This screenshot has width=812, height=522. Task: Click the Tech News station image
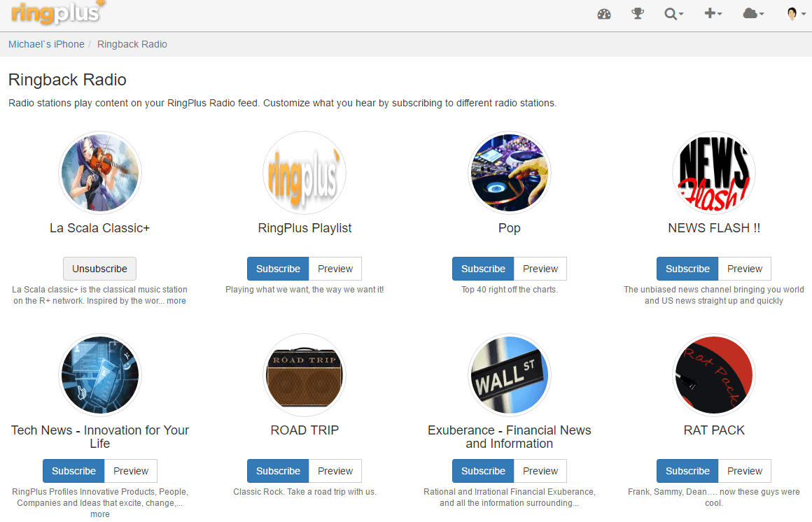(x=100, y=375)
